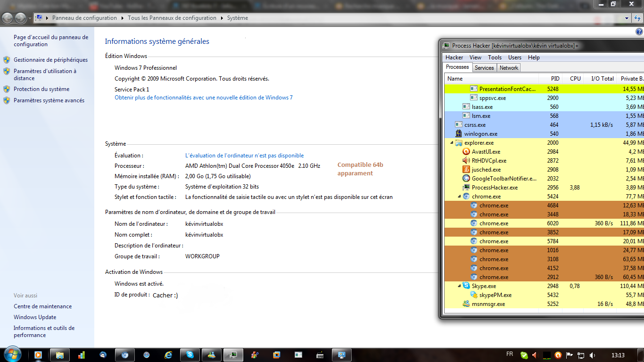Open the Start menu orb
This screenshot has height=362, width=644.
pos(12,354)
